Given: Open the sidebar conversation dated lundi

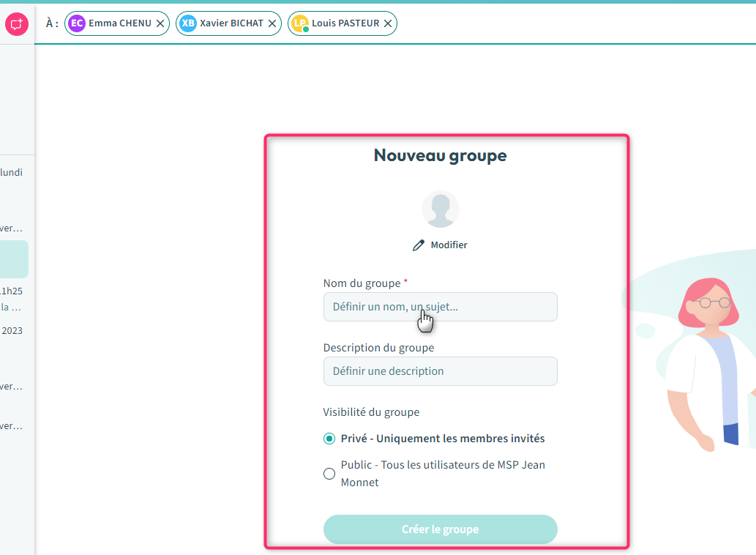Looking at the screenshot, I should tap(13, 173).
